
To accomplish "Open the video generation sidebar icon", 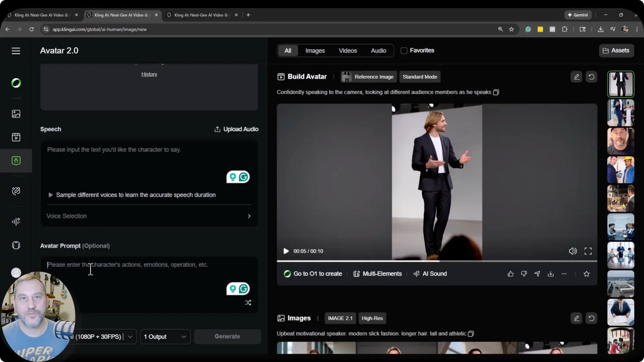I will tap(16, 137).
